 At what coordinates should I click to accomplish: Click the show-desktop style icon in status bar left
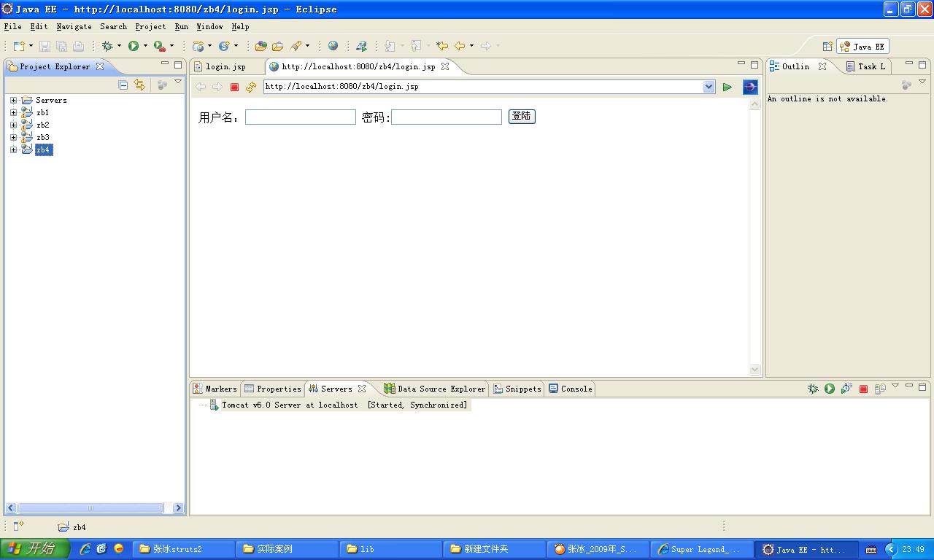[x=18, y=526]
